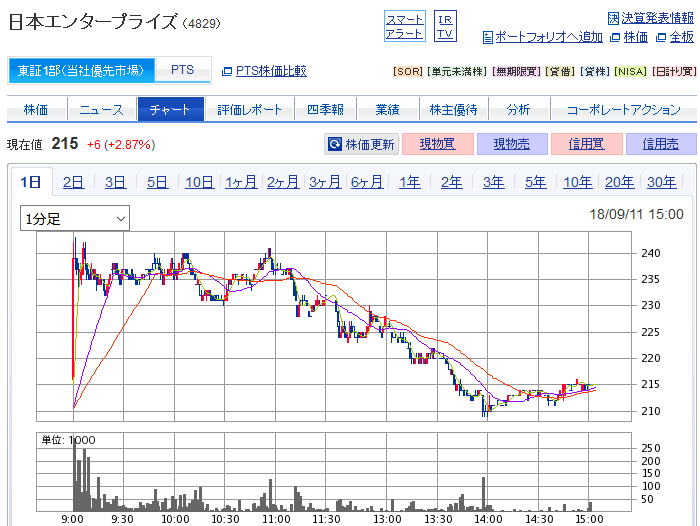Open PTS株価比較 comparison link
700x526 pixels.
coord(264,71)
